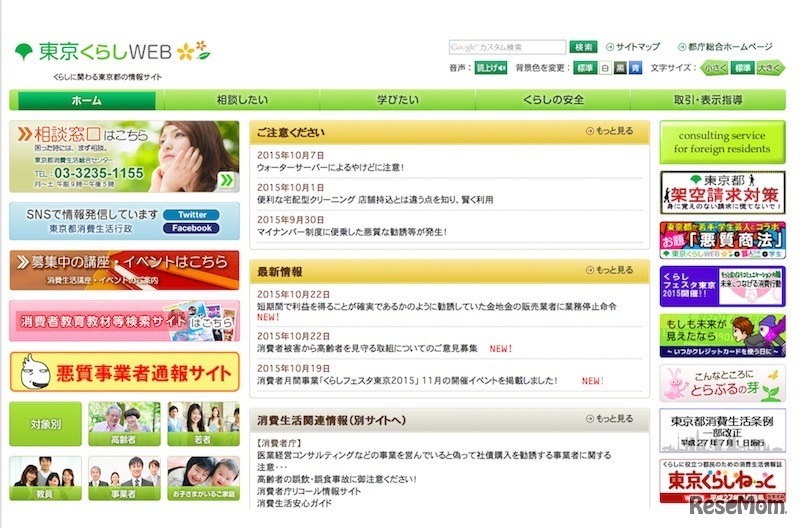Screen dimensions: 800x528
Task: Open 金地金の販売業者に業務停止命令 news item
Action: click(x=437, y=307)
